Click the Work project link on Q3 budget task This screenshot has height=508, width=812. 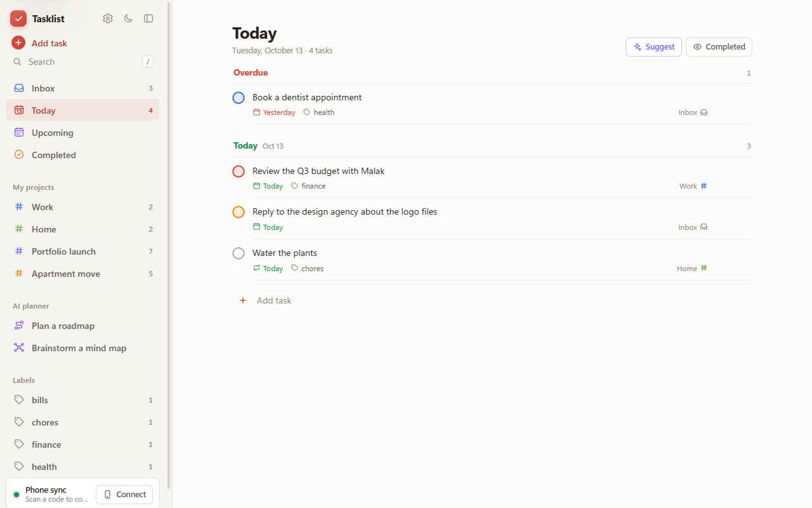pos(693,186)
